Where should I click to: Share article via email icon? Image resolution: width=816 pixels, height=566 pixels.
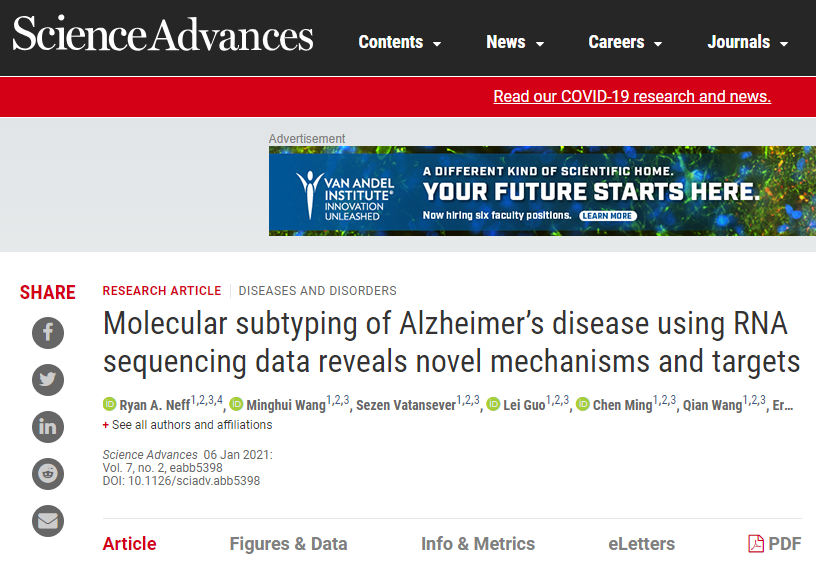(x=48, y=521)
